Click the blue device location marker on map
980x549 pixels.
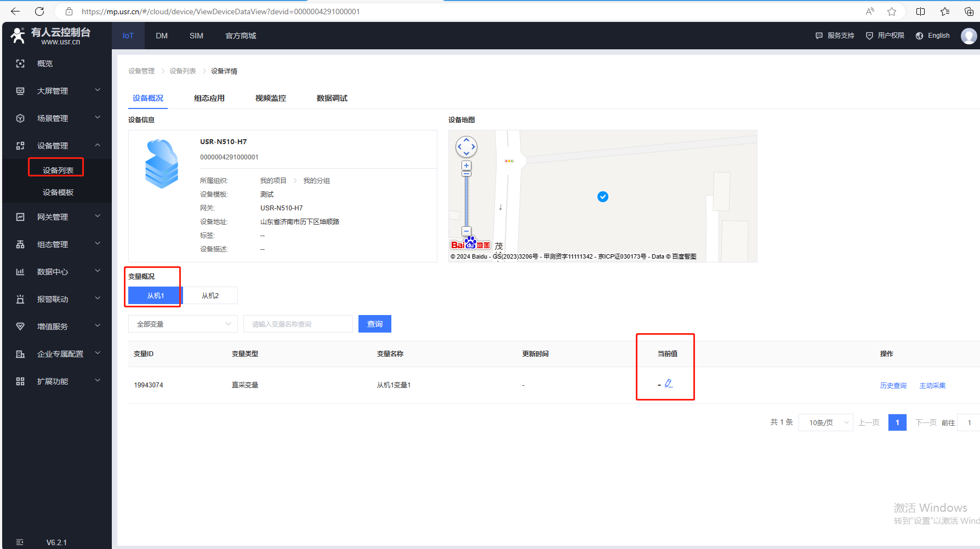[x=603, y=197]
